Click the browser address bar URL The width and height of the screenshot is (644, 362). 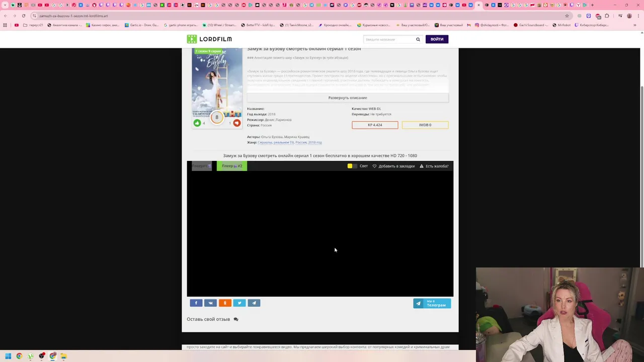click(x=73, y=16)
